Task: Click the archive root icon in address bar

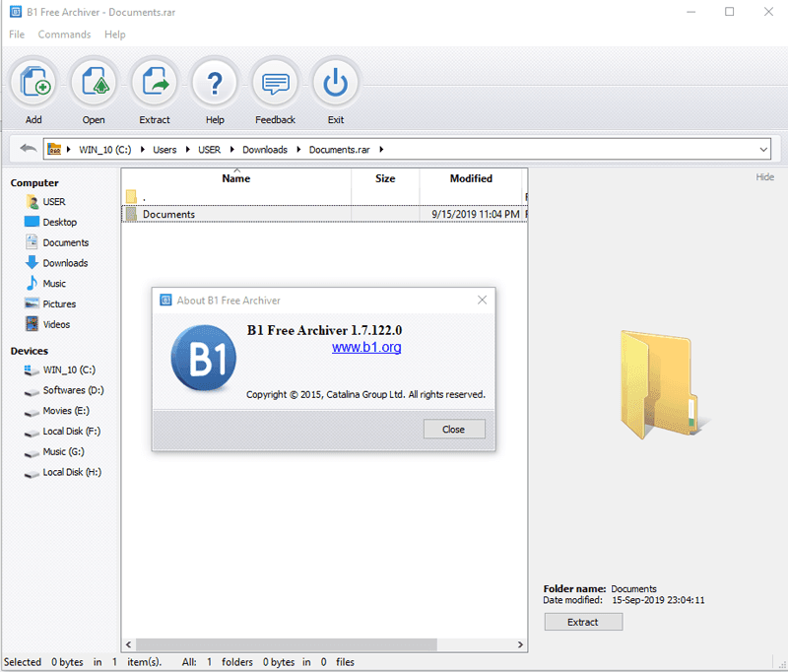Action: [x=54, y=149]
